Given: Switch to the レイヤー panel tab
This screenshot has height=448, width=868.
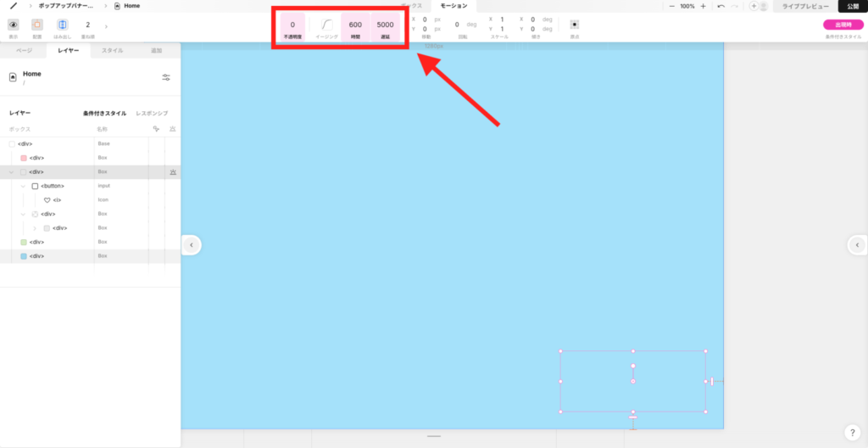Looking at the screenshot, I should click(69, 50).
